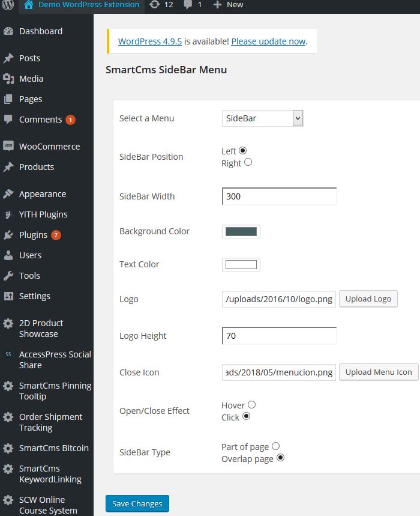This screenshot has height=516, width=420.
Task: Enable Hover open/close effect
Action: pos(251,405)
